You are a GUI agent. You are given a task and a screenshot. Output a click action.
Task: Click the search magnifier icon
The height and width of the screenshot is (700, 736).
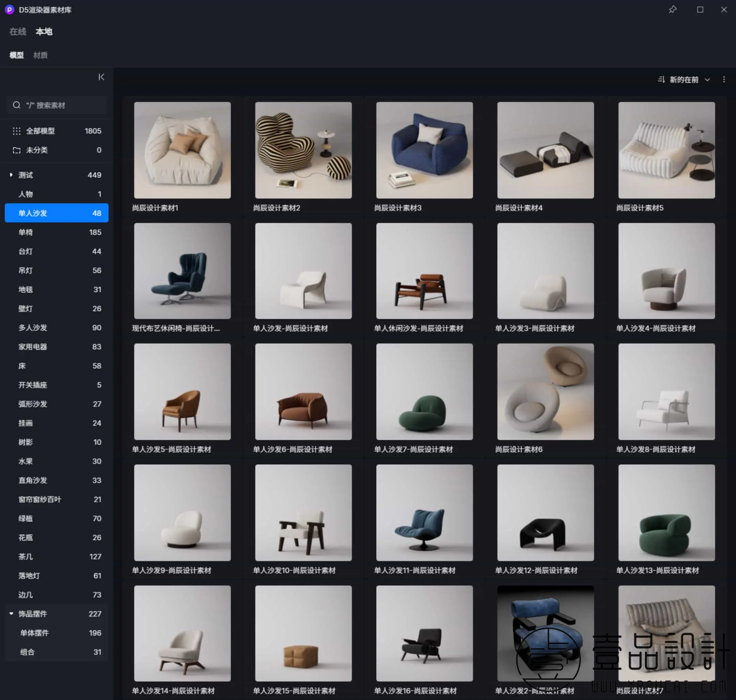pyautogui.click(x=16, y=105)
